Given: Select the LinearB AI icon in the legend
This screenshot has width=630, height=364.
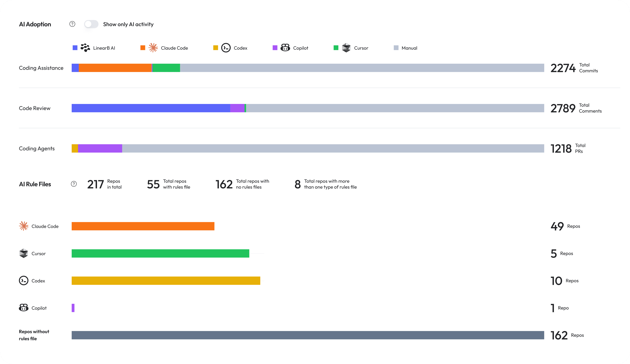Looking at the screenshot, I should [x=85, y=48].
